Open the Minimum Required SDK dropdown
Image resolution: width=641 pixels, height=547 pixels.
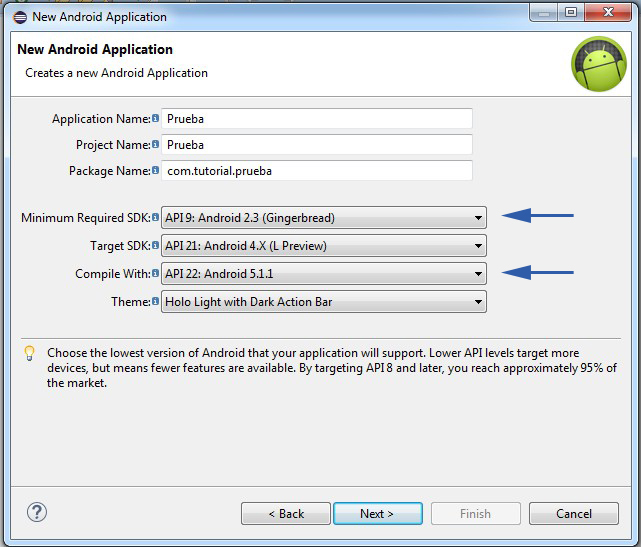(324, 217)
